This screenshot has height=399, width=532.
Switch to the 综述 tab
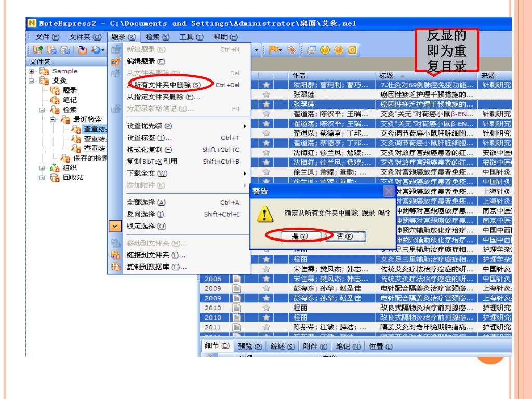(x=283, y=347)
